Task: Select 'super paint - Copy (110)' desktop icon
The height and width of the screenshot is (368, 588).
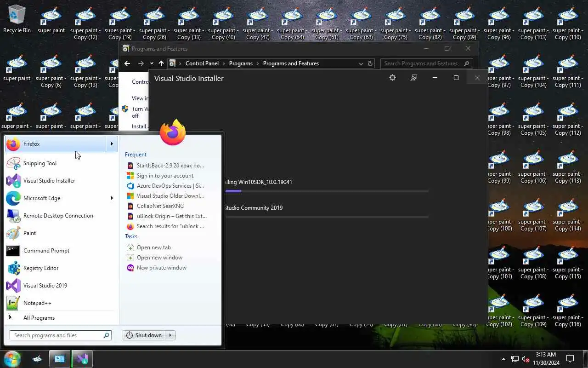Action: 568,23
